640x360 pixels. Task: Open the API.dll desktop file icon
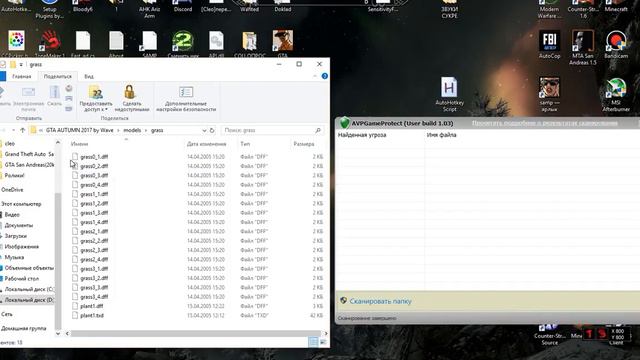click(x=216, y=41)
